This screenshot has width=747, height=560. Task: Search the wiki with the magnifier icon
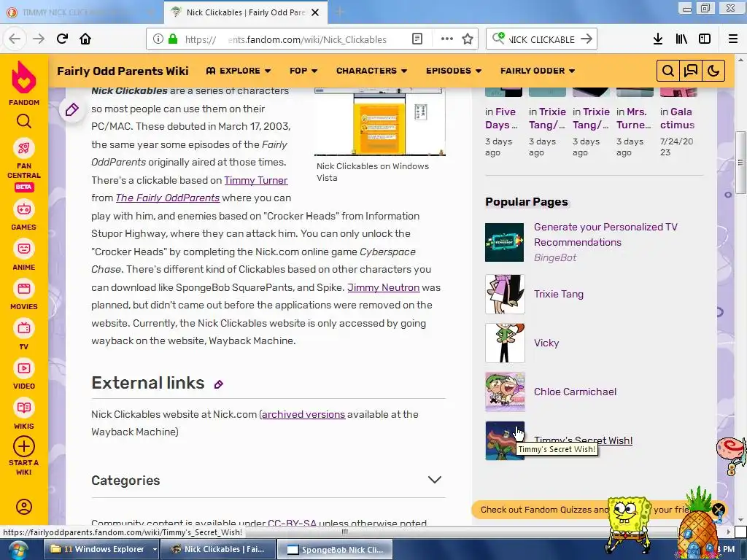coord(668,71)
